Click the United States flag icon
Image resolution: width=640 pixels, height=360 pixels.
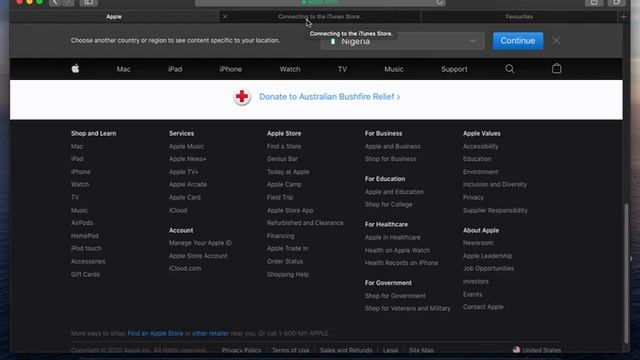[516, 350]
